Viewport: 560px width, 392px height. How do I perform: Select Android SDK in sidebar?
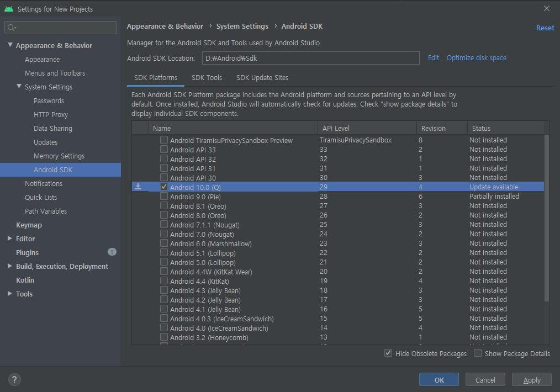tap(60, 169)
